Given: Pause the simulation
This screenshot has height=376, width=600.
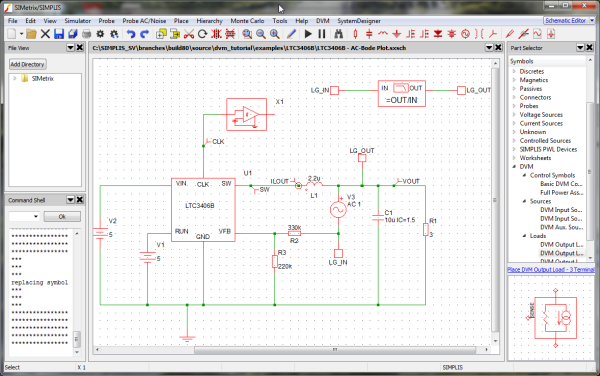Looking at the screenshot, I should (x=322, y=34).
